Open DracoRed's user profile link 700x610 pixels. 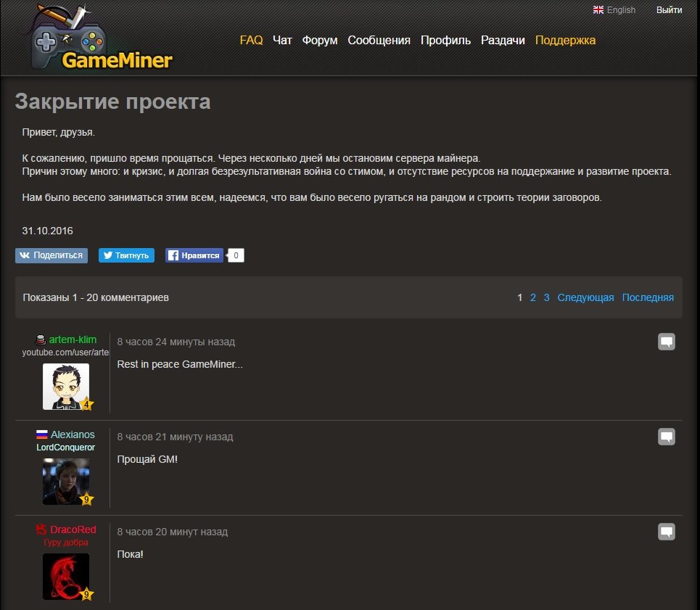(x=73, y=529)
